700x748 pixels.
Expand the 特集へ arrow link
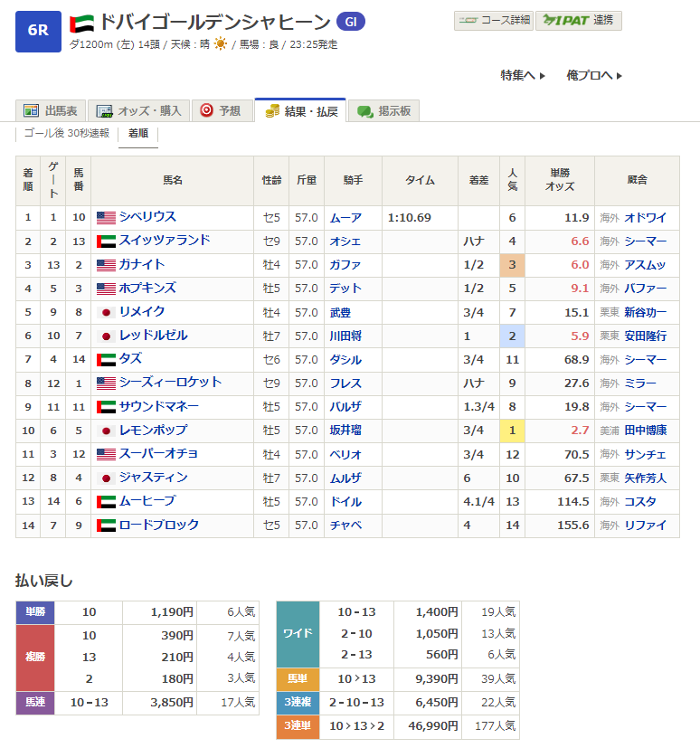tap(523, 75)
